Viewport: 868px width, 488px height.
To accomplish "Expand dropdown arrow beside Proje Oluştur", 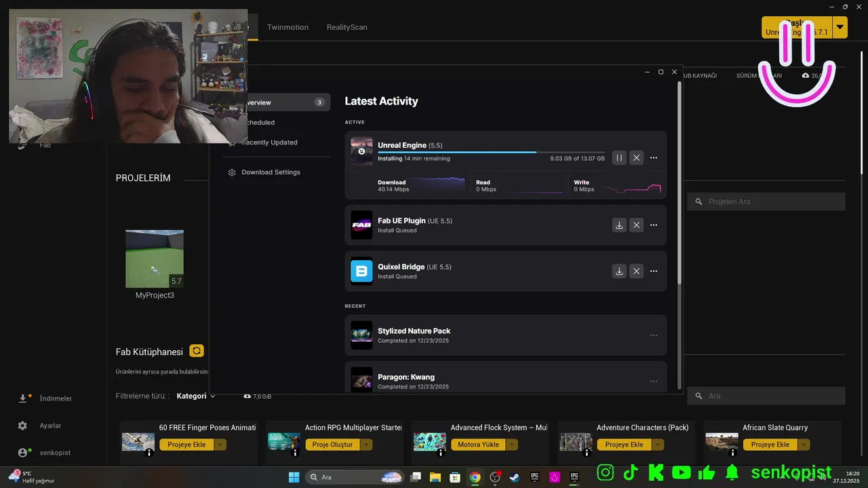I will 366,445.
